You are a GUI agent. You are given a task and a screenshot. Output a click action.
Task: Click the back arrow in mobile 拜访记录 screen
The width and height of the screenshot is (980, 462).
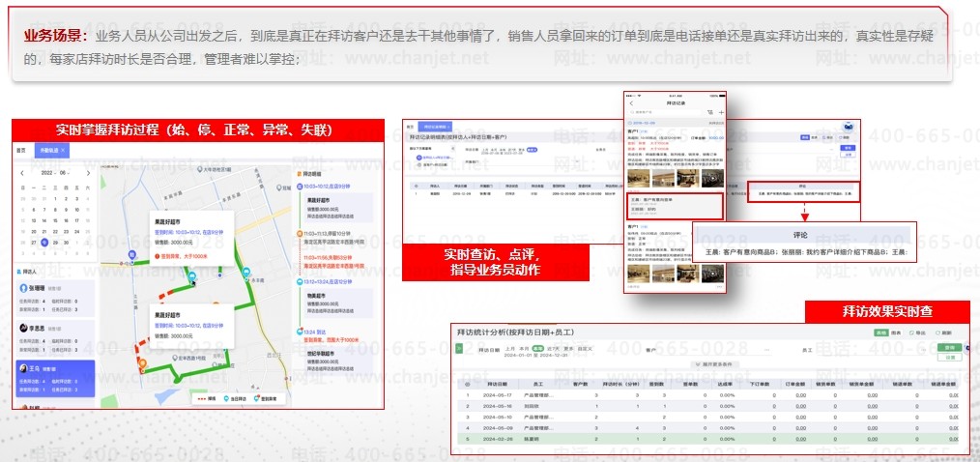coord(631,101)
